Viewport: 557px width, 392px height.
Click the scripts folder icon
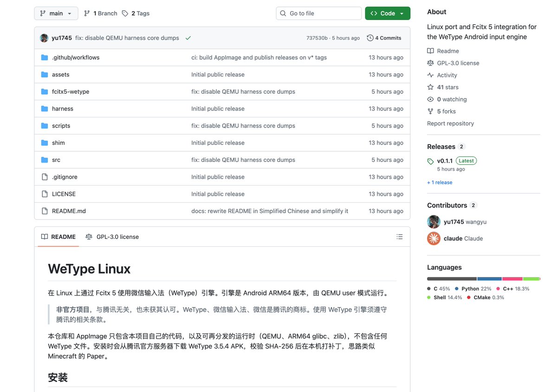[45, 126]
